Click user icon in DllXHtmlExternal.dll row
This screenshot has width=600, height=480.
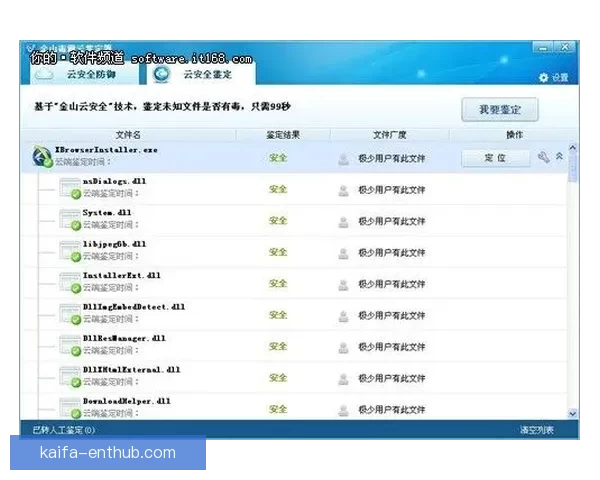click(344, 379)
